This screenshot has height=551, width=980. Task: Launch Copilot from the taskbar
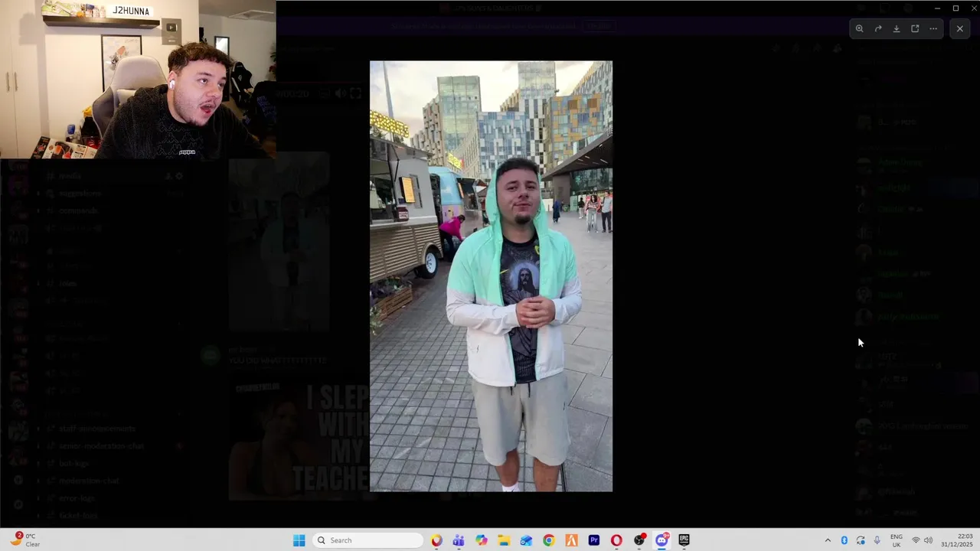tap(481, 540)
